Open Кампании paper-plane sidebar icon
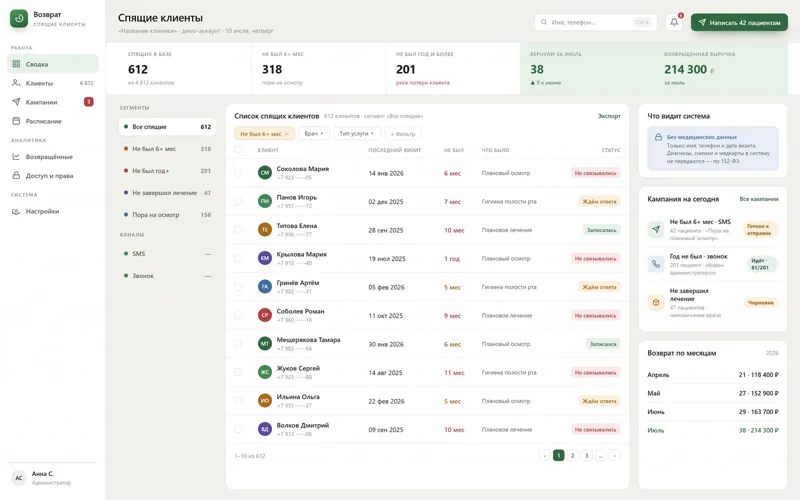 pos(16,102)
